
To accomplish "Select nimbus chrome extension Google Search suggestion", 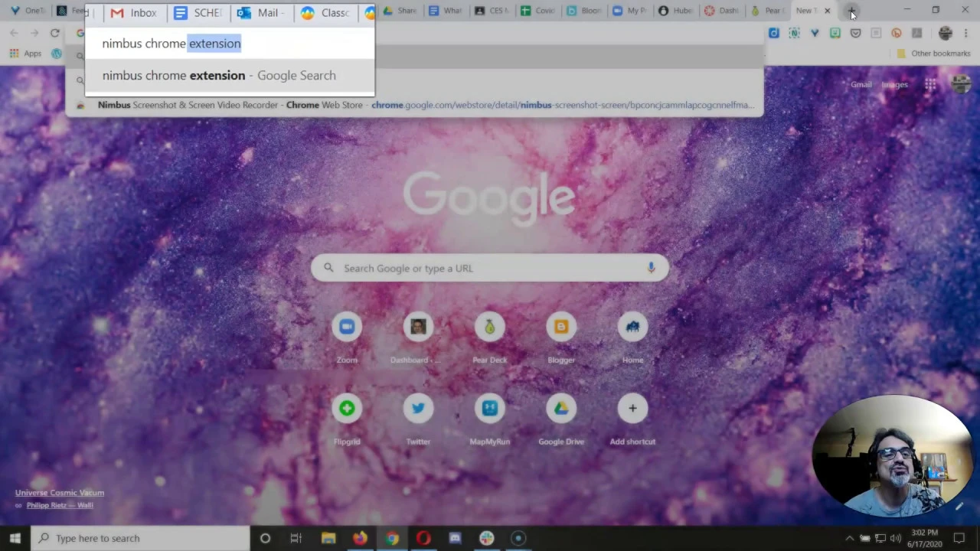I will (230, 75).
